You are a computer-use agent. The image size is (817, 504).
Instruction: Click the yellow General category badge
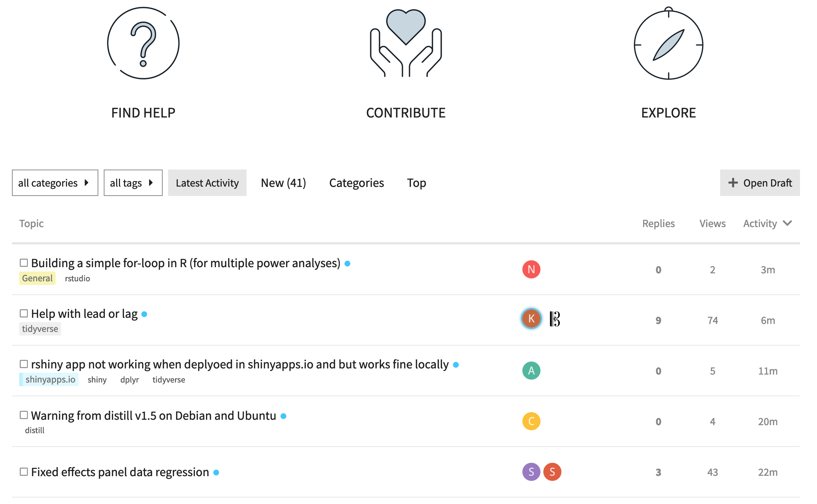click(x=37, y=278)
